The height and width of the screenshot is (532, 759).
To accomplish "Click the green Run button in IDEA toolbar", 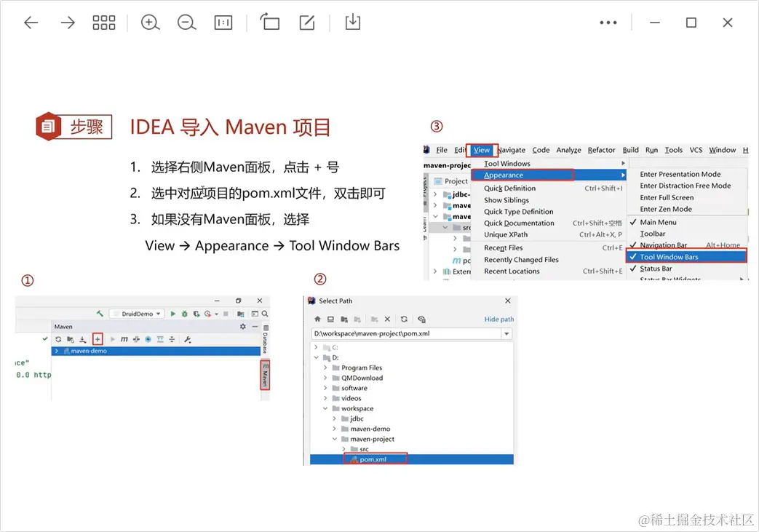I will [172, 314].
